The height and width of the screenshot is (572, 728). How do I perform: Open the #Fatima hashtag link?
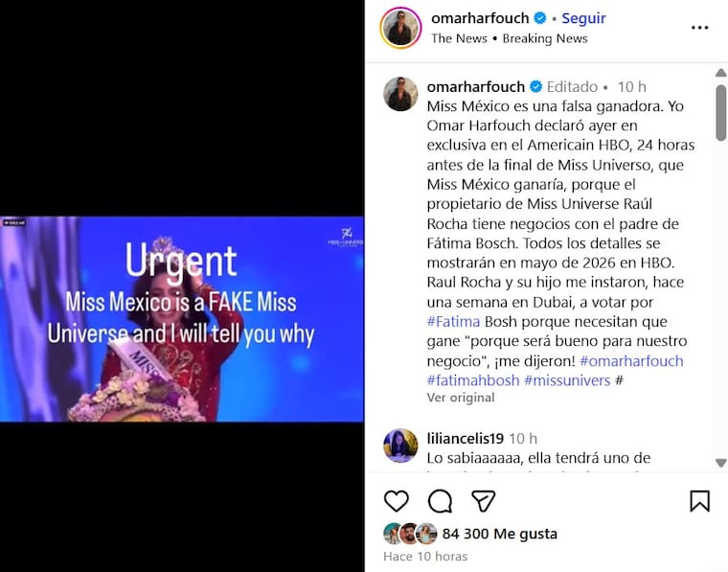coord(453,321)
